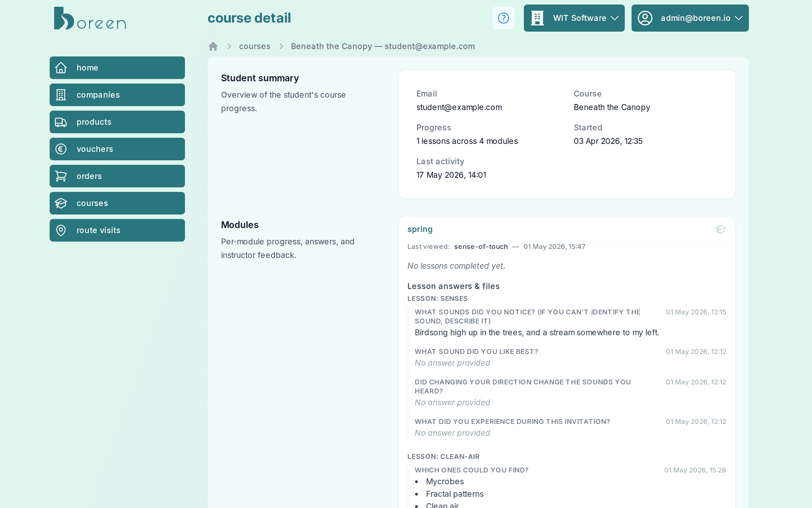
Task: Open companies in the sidebar
Action: coord(117,95)
